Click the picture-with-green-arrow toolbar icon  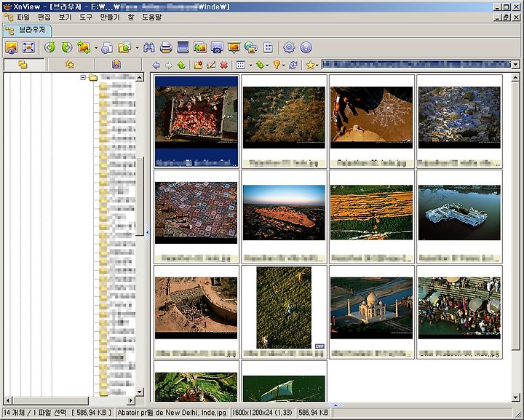(200, 47)
